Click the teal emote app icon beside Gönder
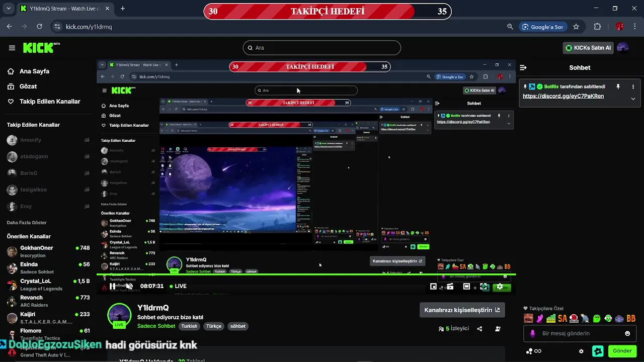This screenshot has height=362, width=644. click(598, 351)
